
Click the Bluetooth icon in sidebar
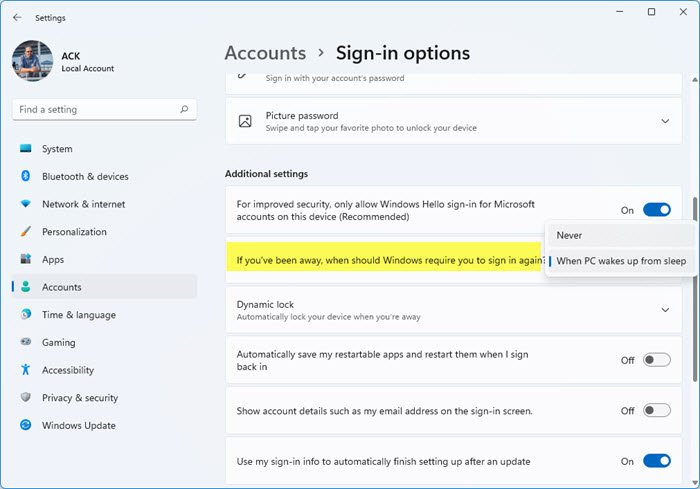(26, 176)
